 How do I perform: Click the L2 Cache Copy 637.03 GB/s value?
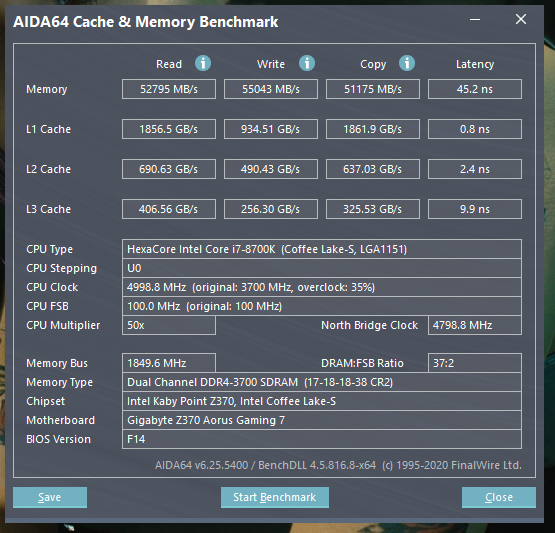point(373,169)
